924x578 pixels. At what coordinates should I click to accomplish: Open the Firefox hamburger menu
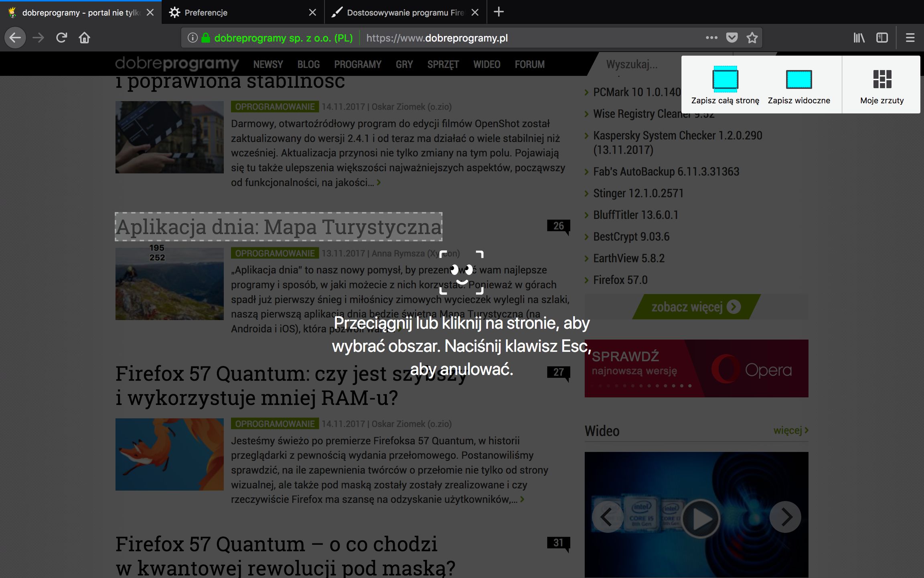(x=910, y=37)
